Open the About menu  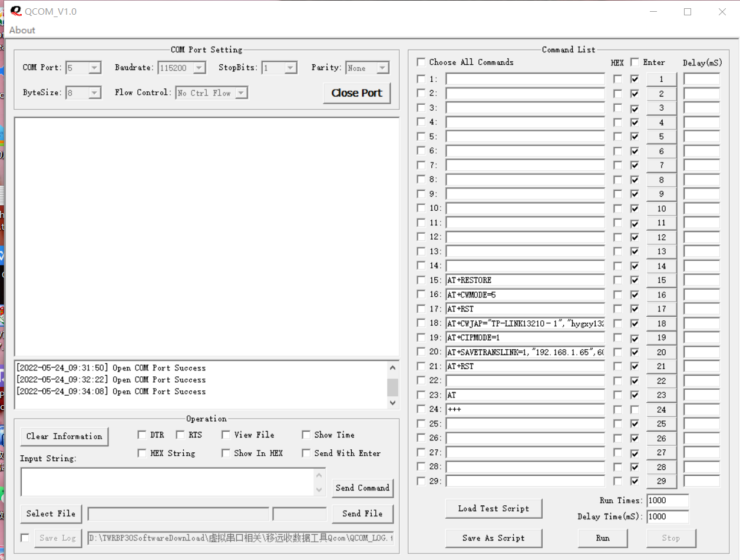[22, 30]
